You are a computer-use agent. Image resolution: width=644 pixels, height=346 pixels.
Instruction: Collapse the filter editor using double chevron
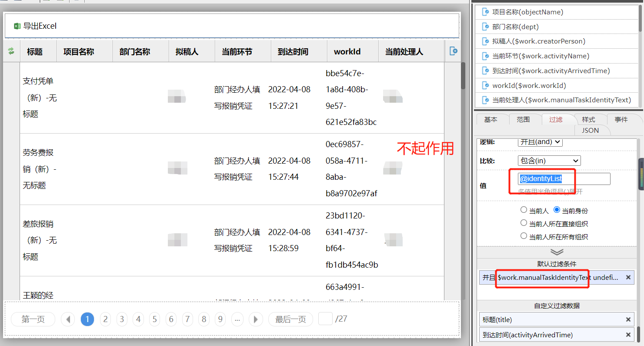[x=557, y=252]
